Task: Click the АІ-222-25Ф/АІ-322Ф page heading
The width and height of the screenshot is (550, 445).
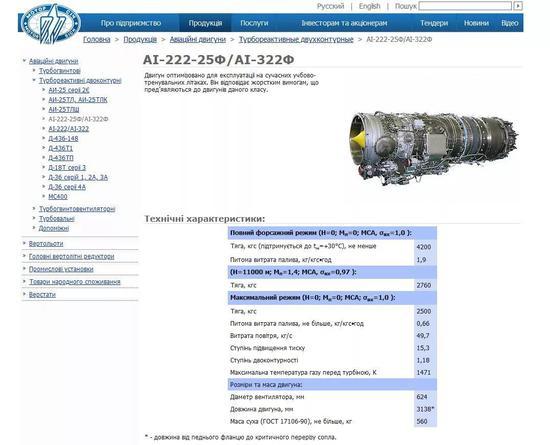Action: pyautogui.click(x=219, y=60)
